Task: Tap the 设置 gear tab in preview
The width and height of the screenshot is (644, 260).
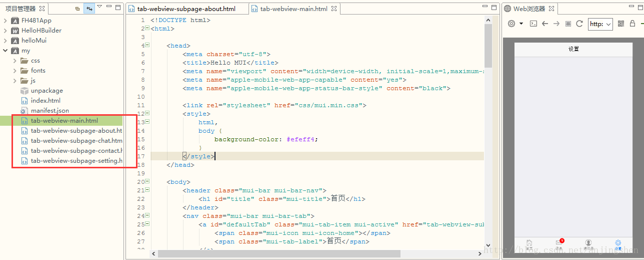Action: (618, 245)
